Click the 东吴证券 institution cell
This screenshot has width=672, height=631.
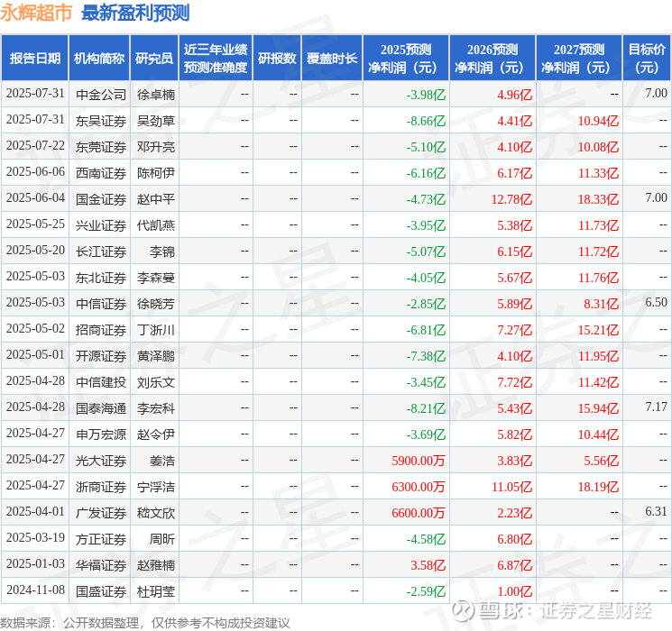[x=101, y=121]
